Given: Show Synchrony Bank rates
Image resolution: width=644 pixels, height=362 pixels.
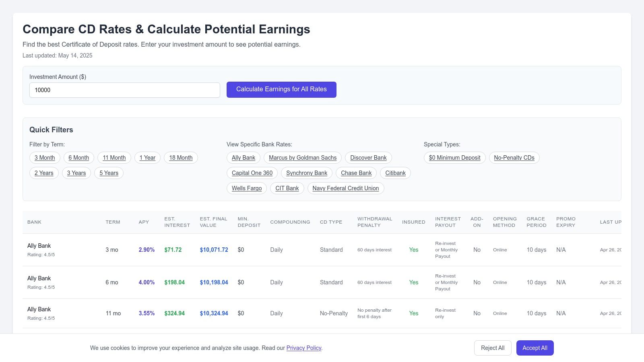Looking at the screenshot, I should [307, 173].
